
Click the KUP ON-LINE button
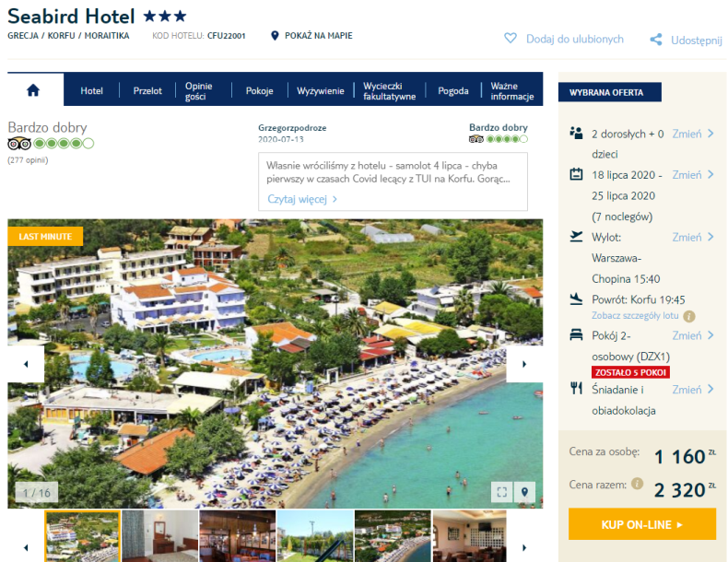[x=642, y=524]
